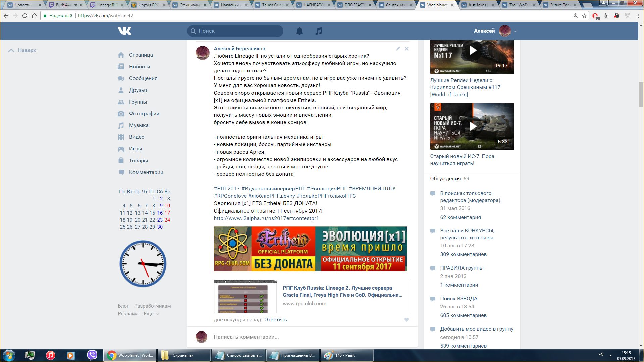Screen dimensions: 644x362
Task: Click hashtag #РПГ2017
Action: tap(227, 189)
